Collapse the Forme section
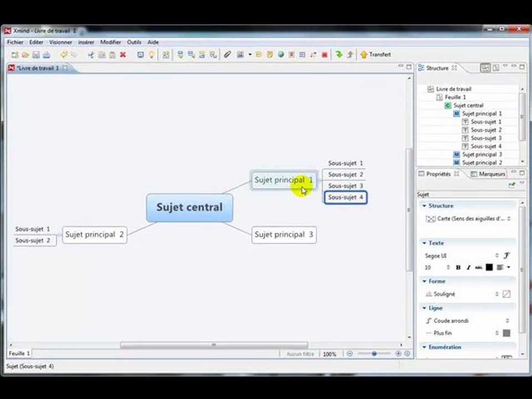 [x=424, y=281]
